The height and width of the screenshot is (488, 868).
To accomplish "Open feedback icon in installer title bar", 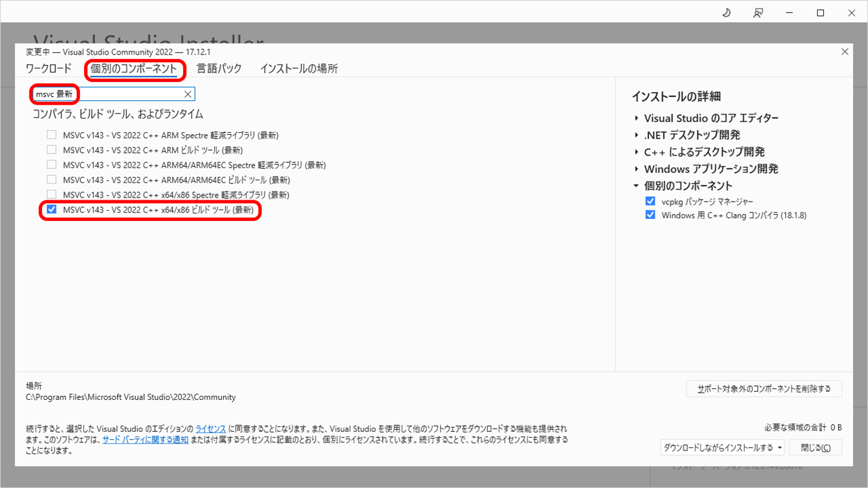I will pos(758,13).
